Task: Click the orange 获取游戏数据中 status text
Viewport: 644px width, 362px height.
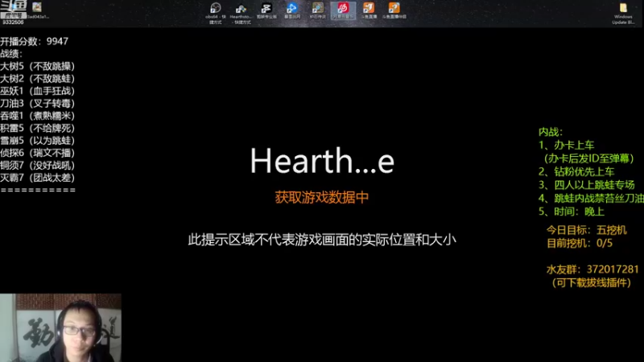Action: [322, 197]
